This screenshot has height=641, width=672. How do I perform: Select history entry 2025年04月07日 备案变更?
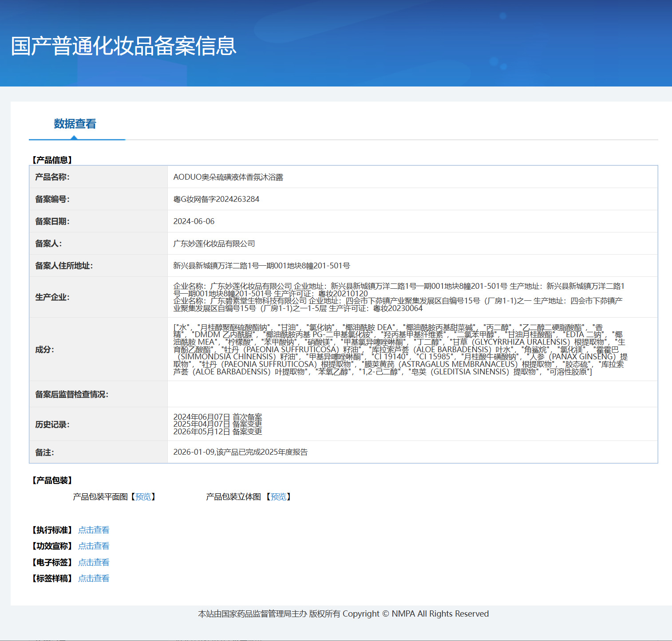pyautogui.click(x=217, y=424)
